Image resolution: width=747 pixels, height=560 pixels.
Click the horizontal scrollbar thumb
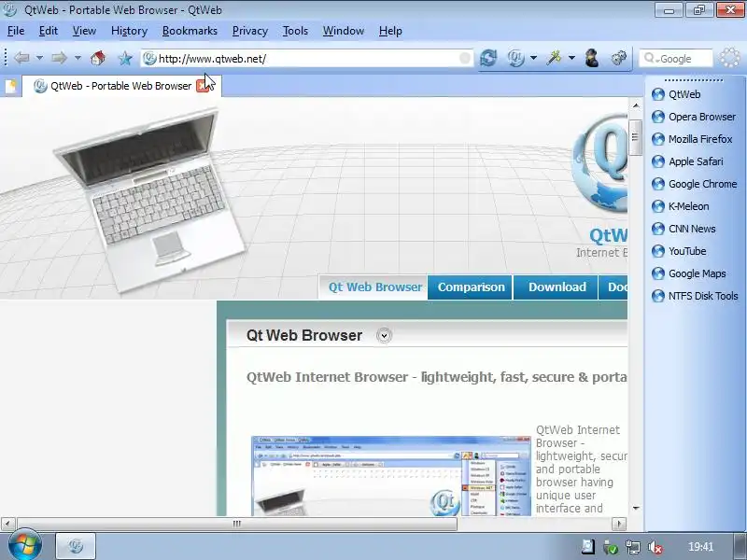(237, 524)
